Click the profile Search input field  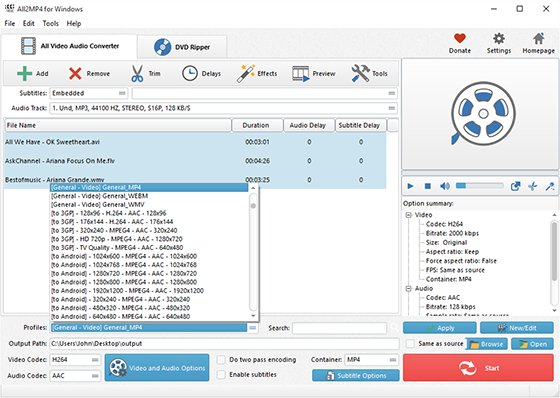point(339,328)
